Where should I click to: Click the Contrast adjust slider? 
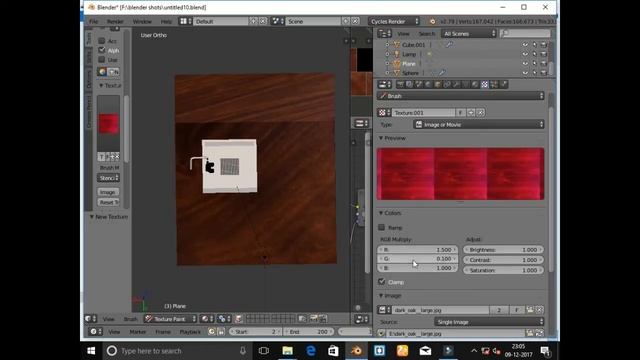pos(503,260)
